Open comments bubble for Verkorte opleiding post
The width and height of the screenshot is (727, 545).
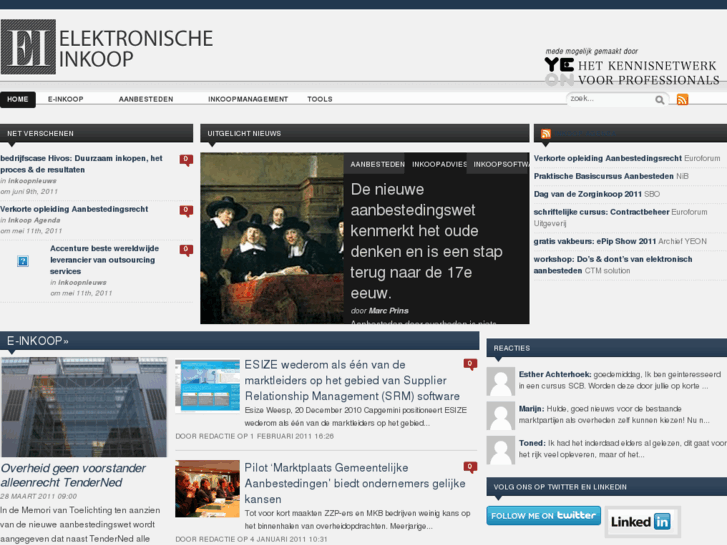point(186,211)
